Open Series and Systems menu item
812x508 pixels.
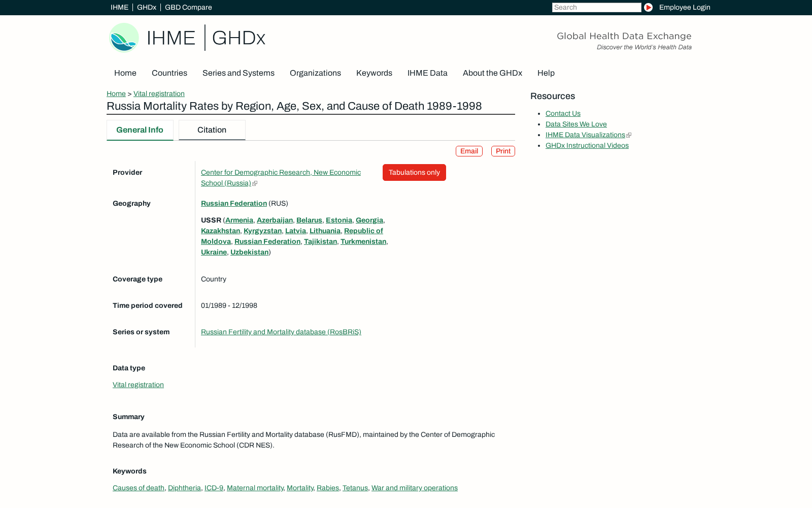[x=239, y=73]
